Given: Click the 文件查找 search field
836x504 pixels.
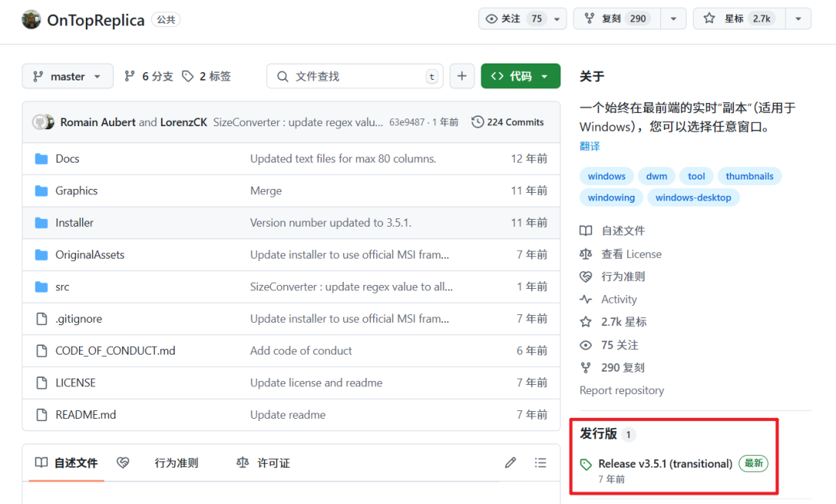Looking at the screenshot, I should tap(355, 77).
